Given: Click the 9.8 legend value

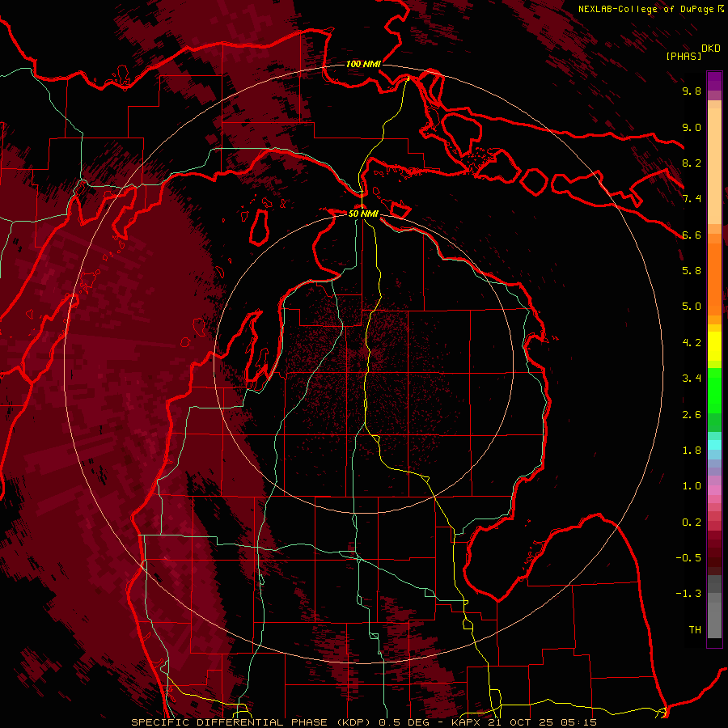Looking at the screenshot, I should [692, 91].
